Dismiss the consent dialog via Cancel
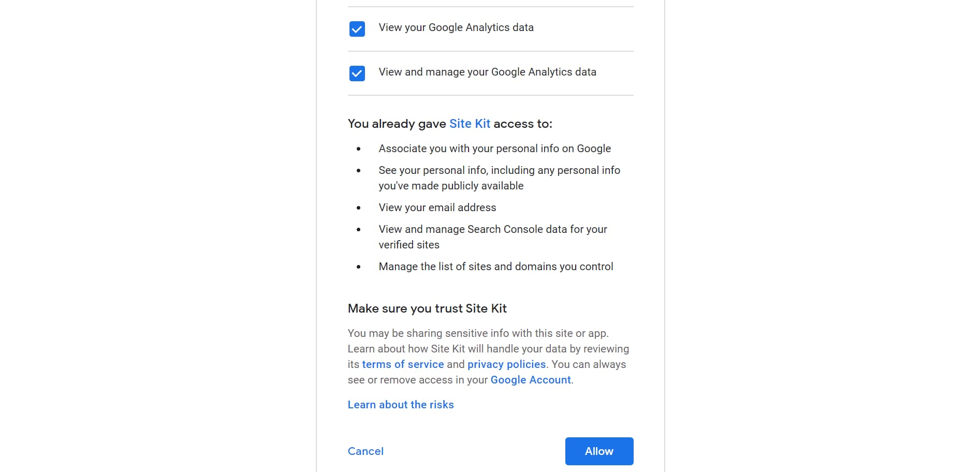The width and height of the screenshot is (980, 472). [x=365, y=451]
